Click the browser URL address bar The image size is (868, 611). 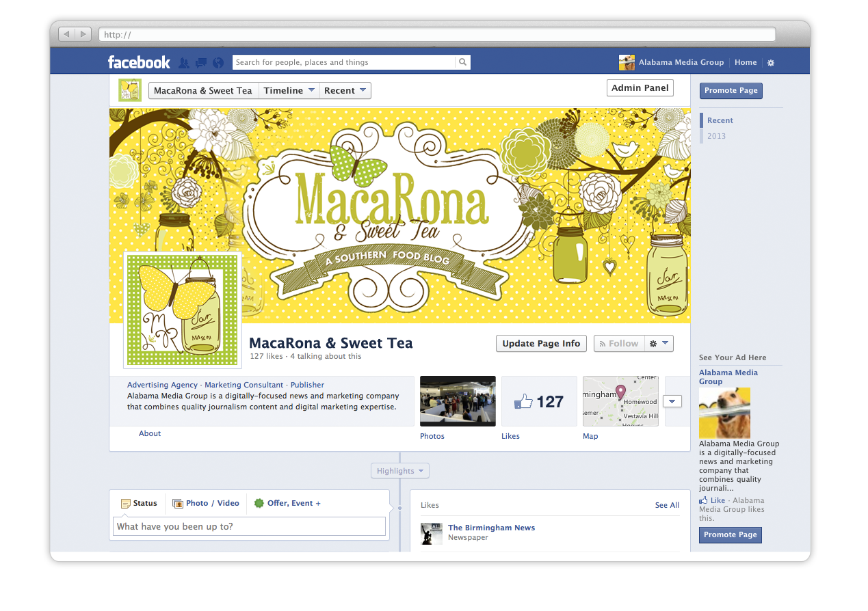pyautogui.click(x=437, y=34)
